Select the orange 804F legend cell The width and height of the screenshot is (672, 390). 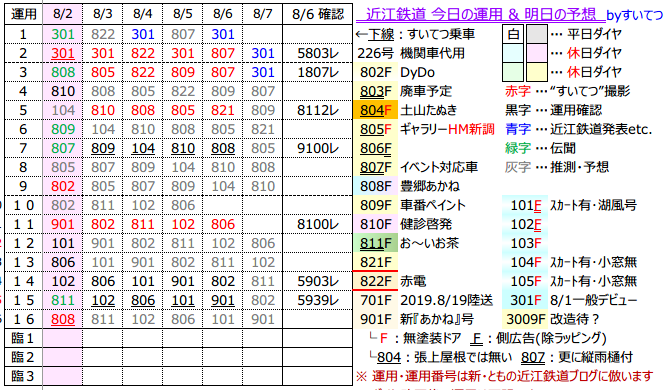(375, 110)
